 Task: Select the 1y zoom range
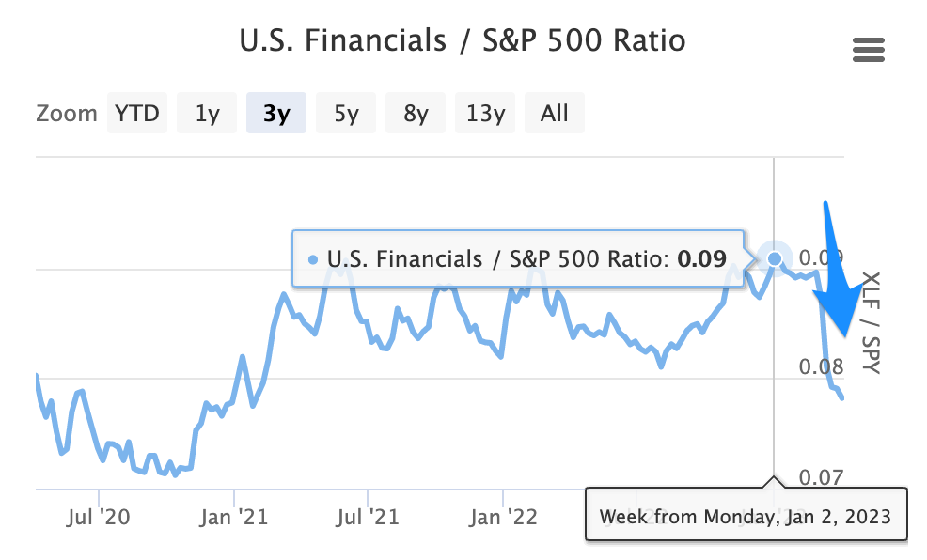coord(207,113)
